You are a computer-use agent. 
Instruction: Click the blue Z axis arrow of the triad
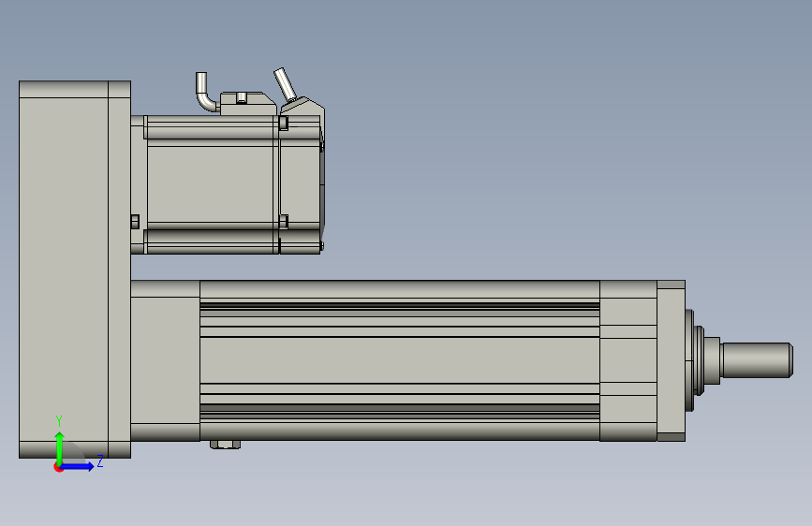[x=79, y=466]
